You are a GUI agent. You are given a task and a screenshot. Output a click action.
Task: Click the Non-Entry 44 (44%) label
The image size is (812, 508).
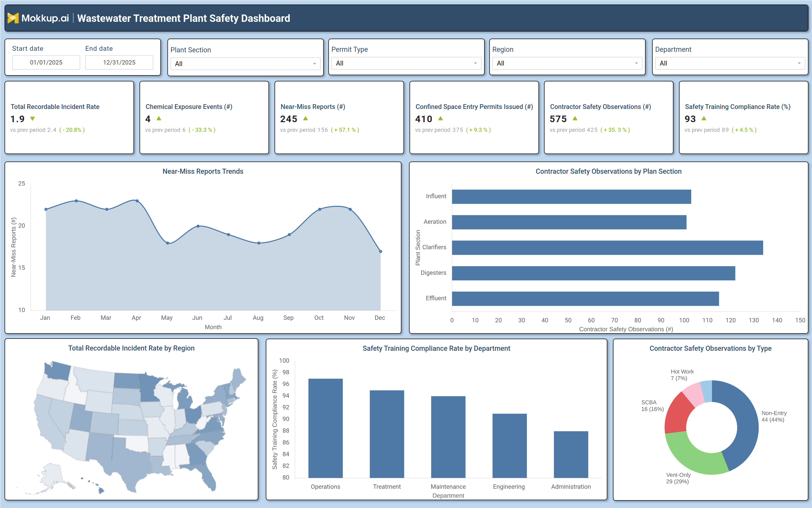[x=774, y=416]
